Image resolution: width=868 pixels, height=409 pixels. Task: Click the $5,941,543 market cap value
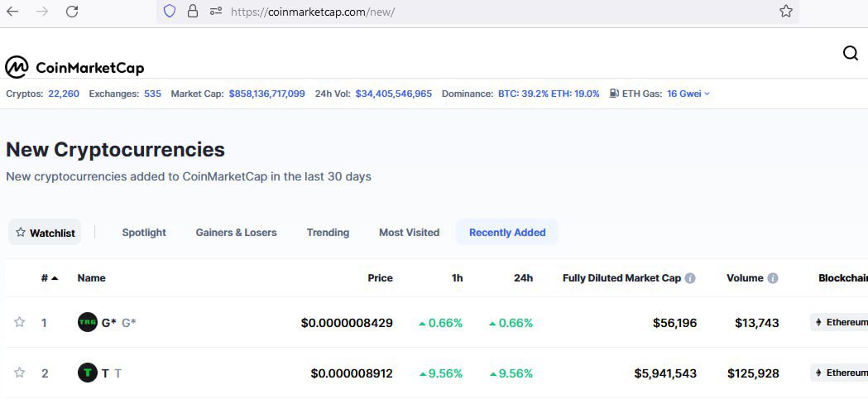pyautogui.click(x=665, y=373)
